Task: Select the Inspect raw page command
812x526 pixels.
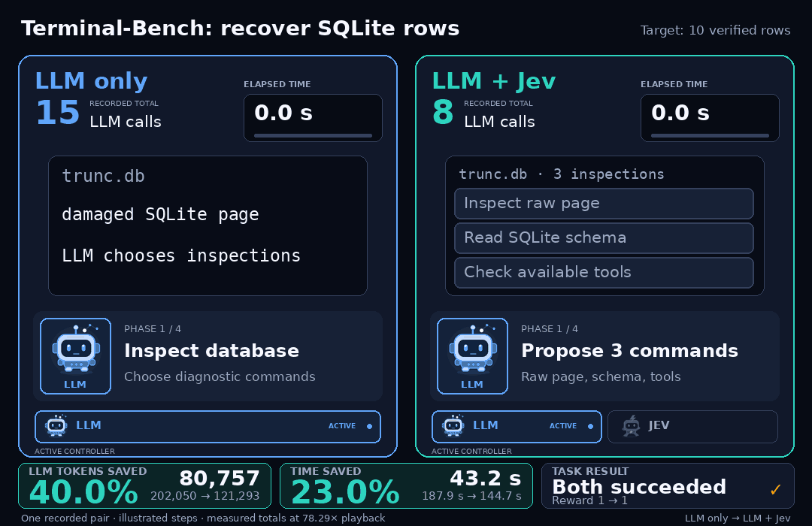Action: tap(604, 204)
